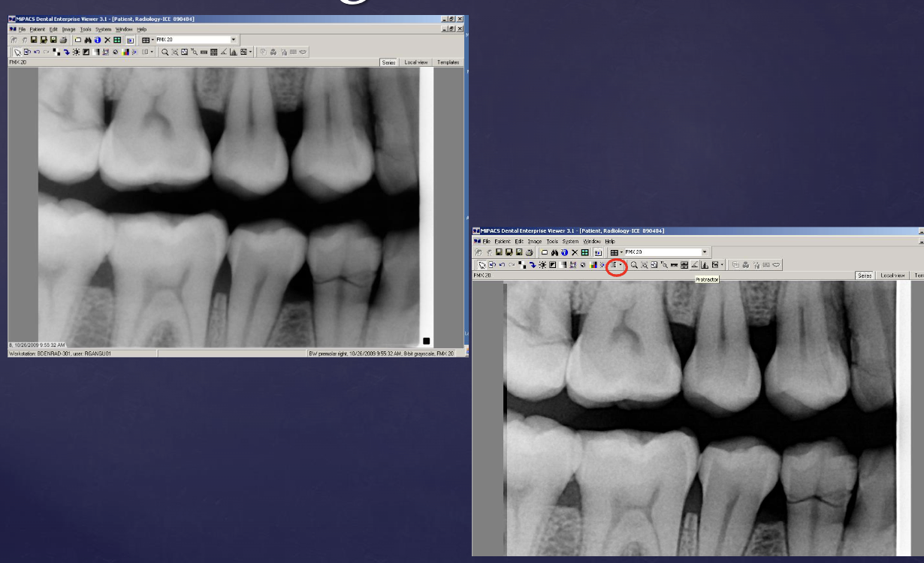Open FMX 20 series combo box in bottom-right window
Screen dimensions: 924x563
[x=666, y=252]
